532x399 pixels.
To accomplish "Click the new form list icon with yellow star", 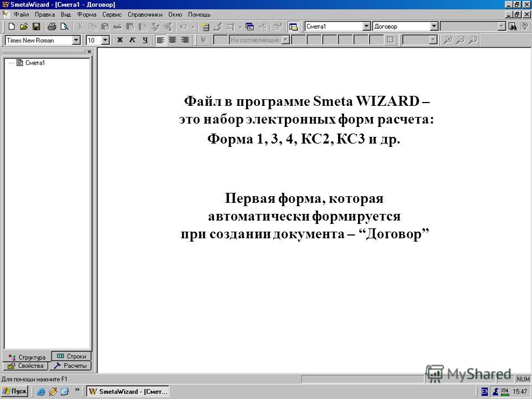I will [205, 27].
